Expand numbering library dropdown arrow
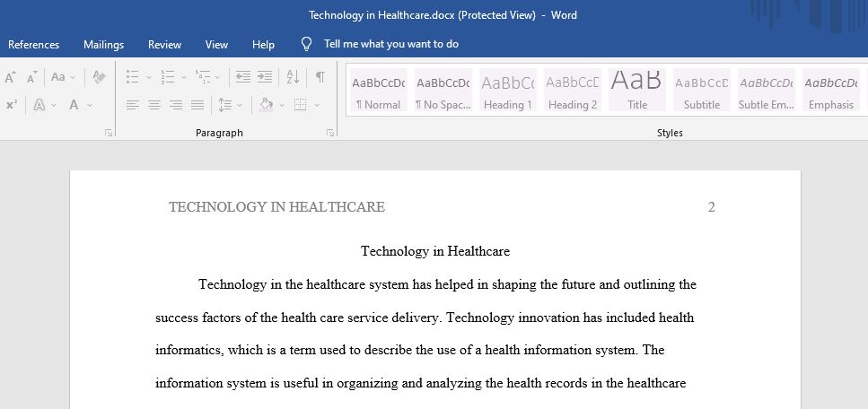Viewport: 868px width, 409px height. click(184, 77)
